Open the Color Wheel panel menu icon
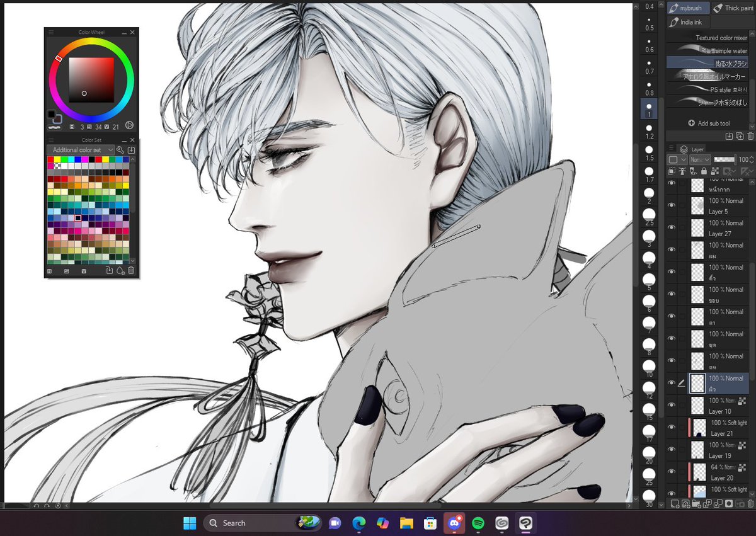 51,32
